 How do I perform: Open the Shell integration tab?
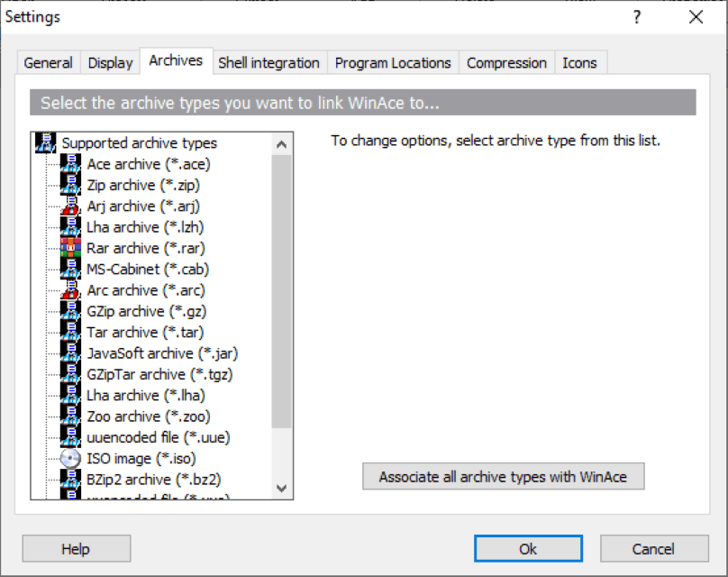pos(268,63)
